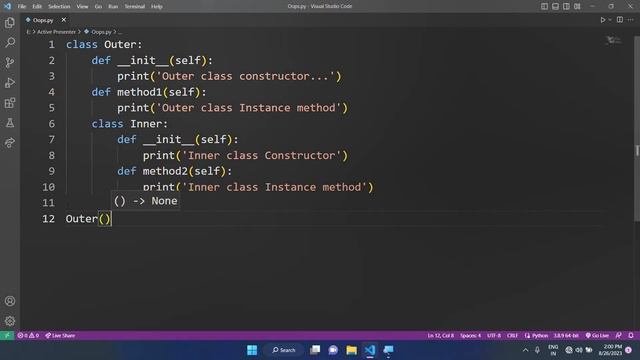Expand the run button dropdown arrow
The image size is (640, 360).
click(x=610, y=20)
